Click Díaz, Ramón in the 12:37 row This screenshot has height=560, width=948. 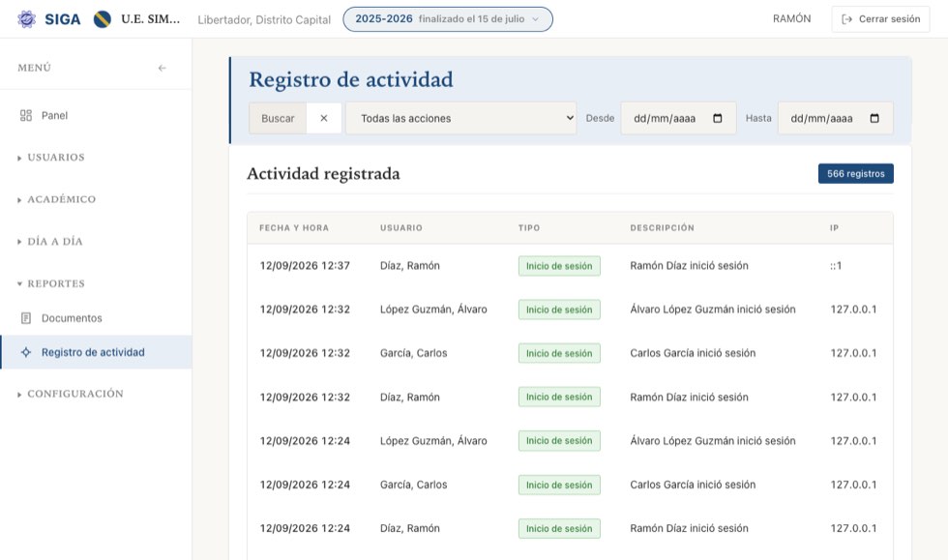pos(410,265)
